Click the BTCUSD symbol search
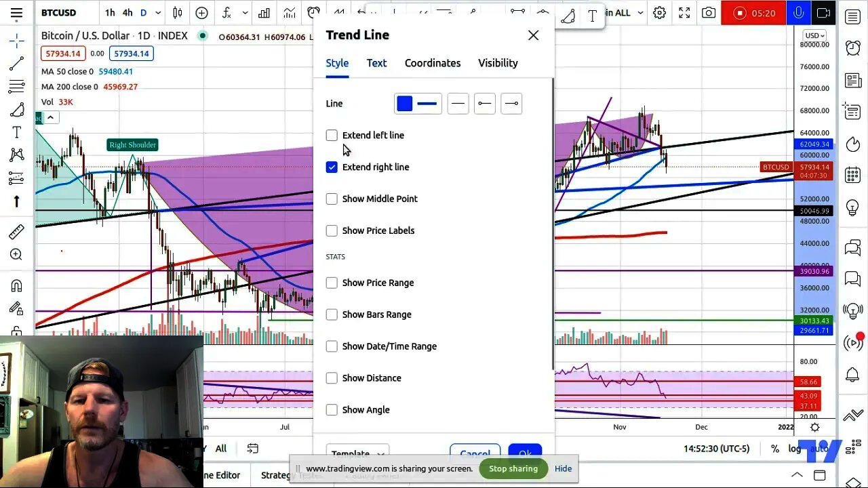This screenshot has height=488, width=868. coord(59,13)
